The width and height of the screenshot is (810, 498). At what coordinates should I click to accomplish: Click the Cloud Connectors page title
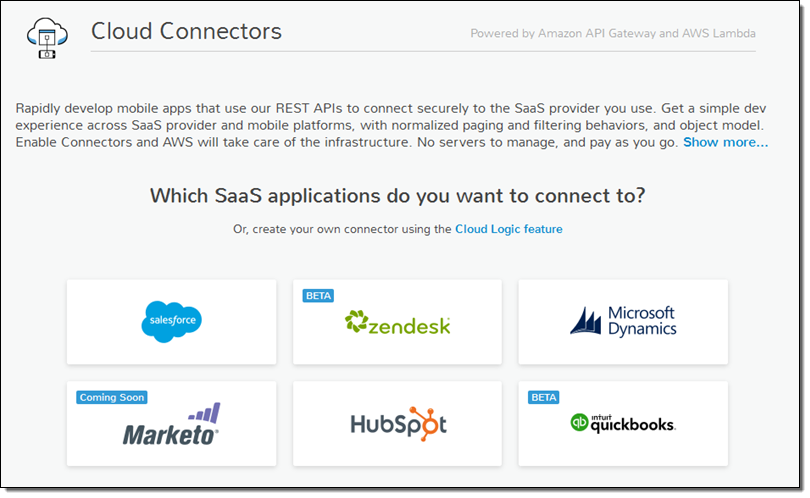pos(186,31)
